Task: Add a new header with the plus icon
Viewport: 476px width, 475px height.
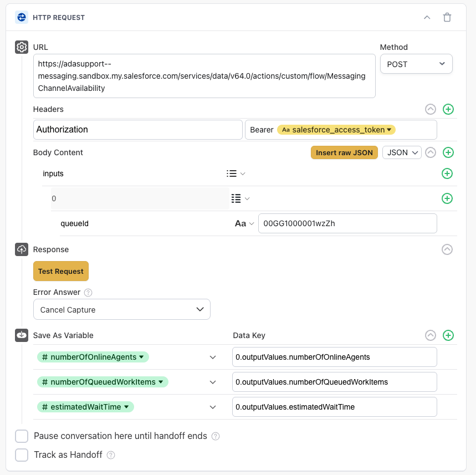Action: (448, 109)
